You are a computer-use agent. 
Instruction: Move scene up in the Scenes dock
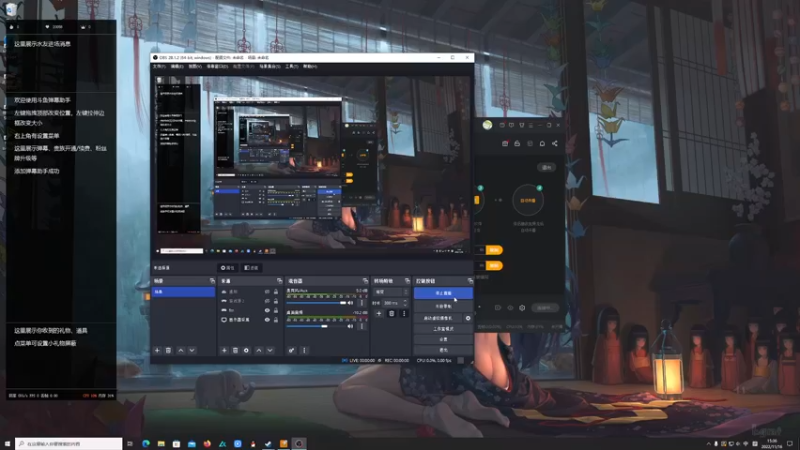click(x=181, y=351)
